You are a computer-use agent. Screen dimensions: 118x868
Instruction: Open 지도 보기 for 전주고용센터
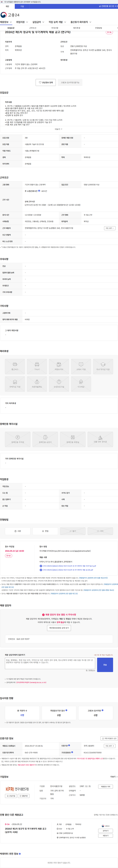[x=110, y=746]
